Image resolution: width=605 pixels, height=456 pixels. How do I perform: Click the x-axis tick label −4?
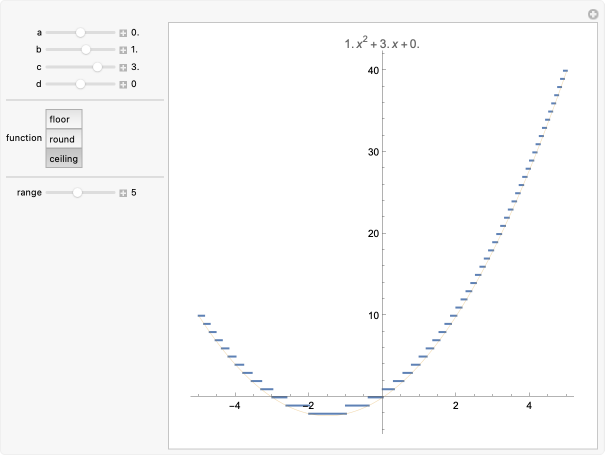pyautogui.click(x=235, y=406)
